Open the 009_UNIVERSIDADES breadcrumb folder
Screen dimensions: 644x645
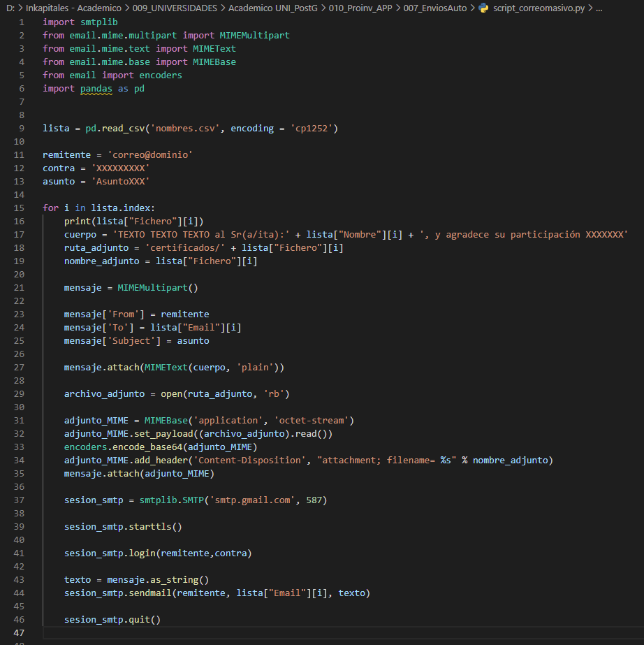pos(175,8)
